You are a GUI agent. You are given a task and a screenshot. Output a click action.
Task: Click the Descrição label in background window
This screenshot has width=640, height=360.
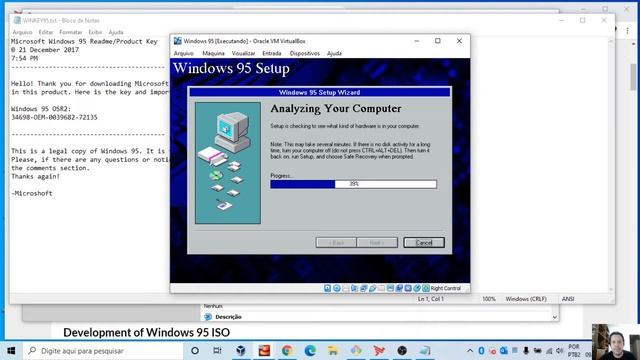click(x=228, y=317)
